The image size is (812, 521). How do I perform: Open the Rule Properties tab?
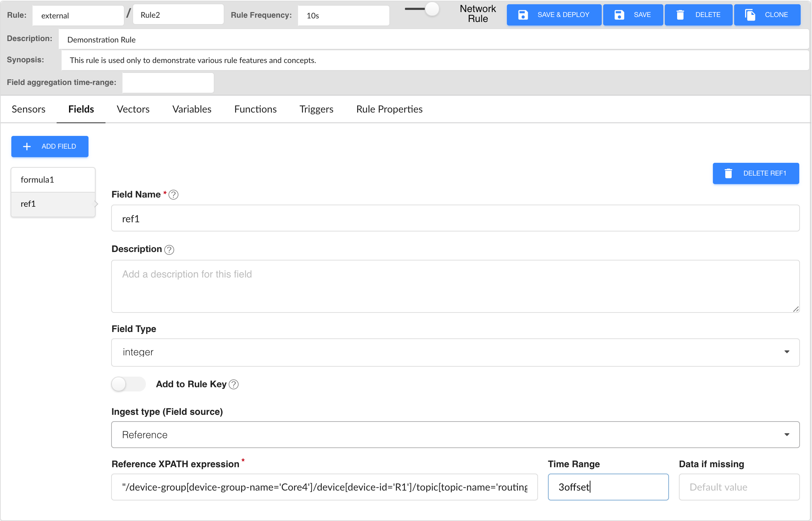pyautogui.click(x=389, y=109)
